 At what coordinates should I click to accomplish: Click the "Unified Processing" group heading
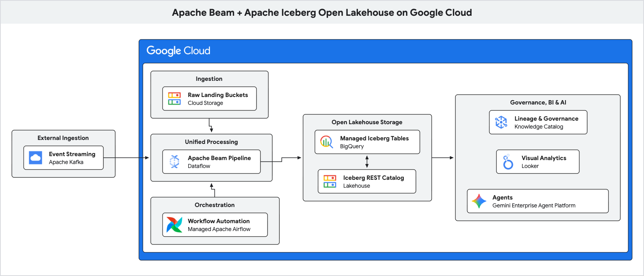click(x=212, y=142)
